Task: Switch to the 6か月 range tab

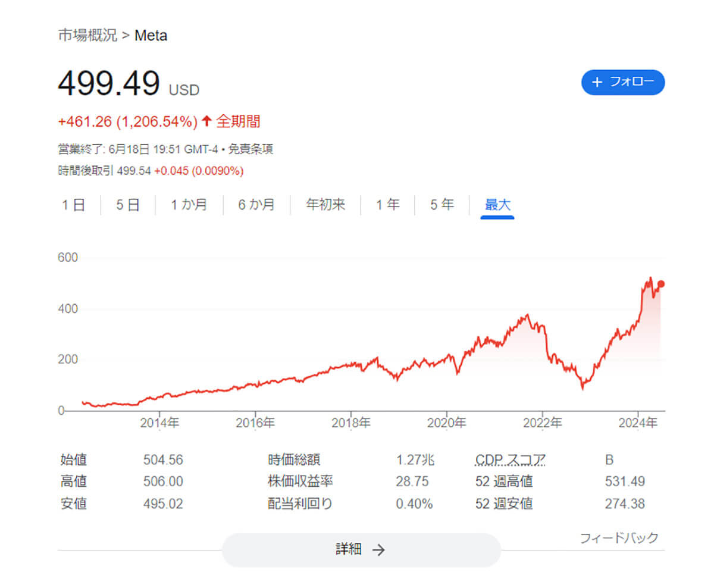Action: [256, 205]
